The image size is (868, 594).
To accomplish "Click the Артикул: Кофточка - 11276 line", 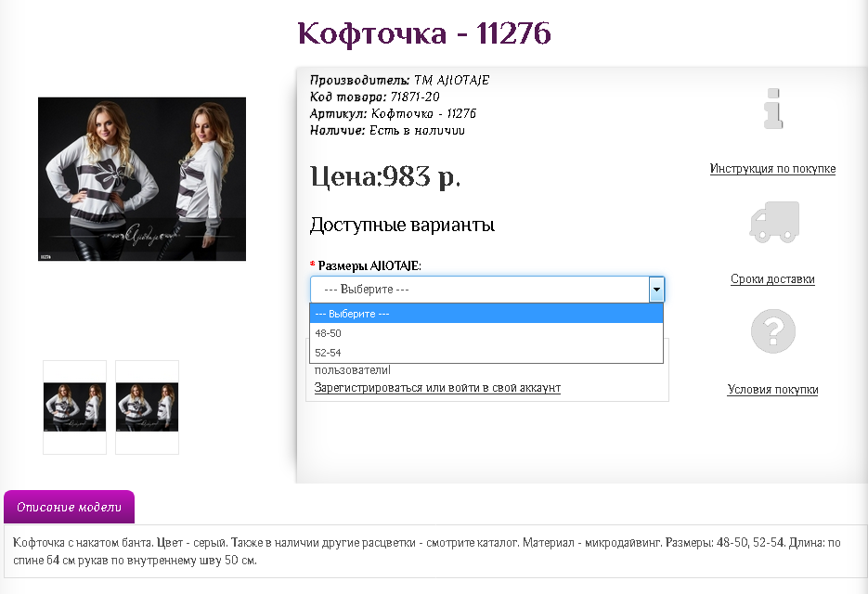I will point(393,113).
